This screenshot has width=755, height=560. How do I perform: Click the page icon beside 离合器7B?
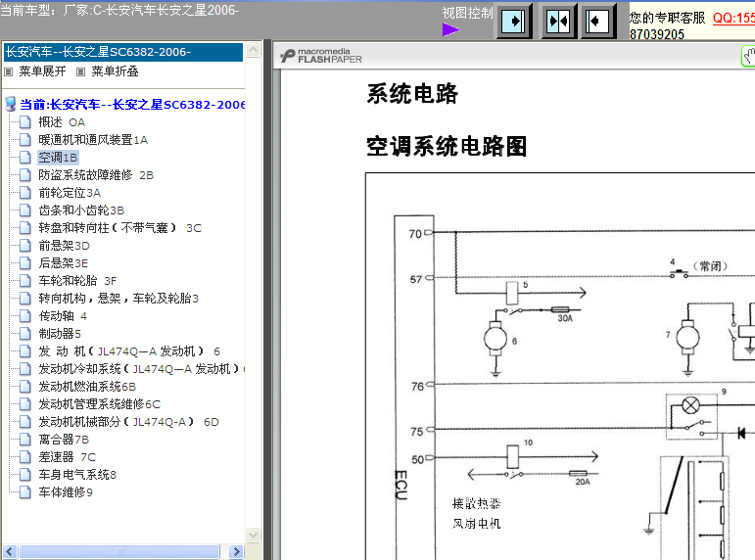25,440
